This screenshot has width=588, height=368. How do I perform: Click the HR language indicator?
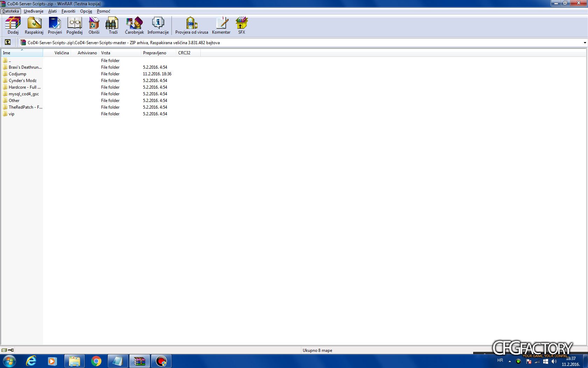[500, 360]
